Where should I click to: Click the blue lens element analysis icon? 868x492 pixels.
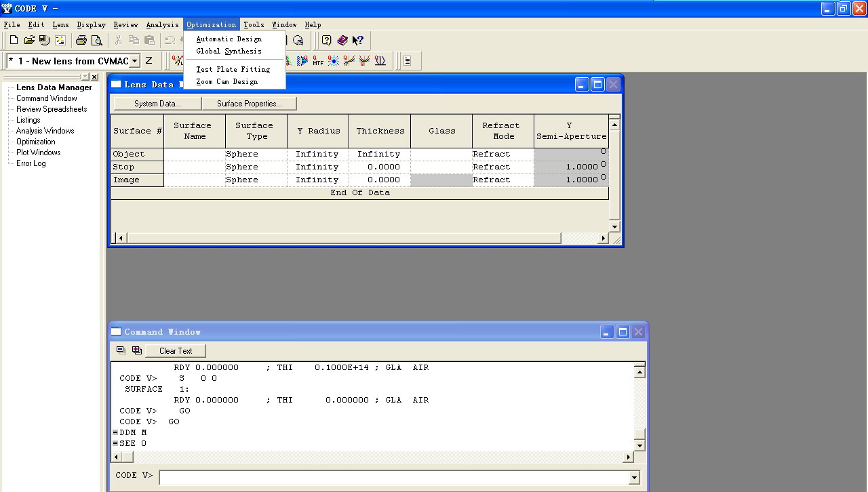coord(380,61)
